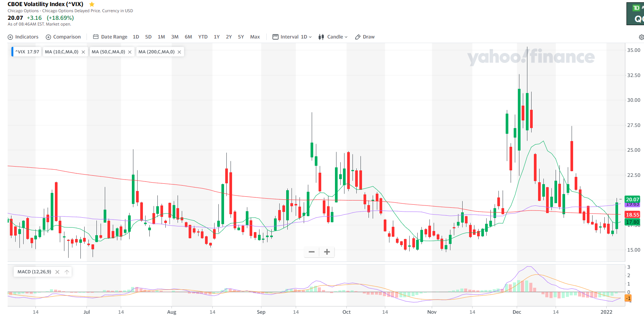Remove the MA (200,C,MA,0) indicator
The height and width of the screenshot is (324, 644).
point(179,52)
